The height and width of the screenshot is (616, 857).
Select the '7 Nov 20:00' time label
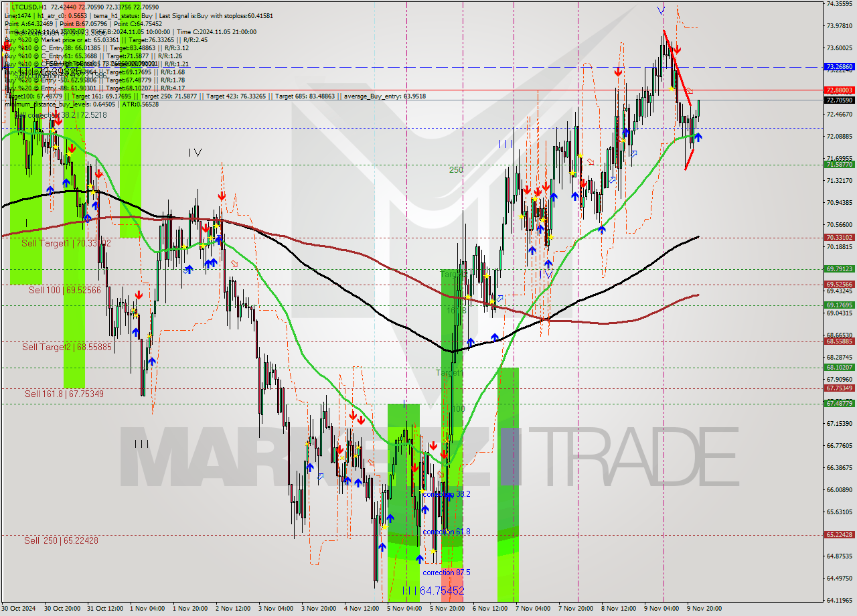[x=576, y=609]
